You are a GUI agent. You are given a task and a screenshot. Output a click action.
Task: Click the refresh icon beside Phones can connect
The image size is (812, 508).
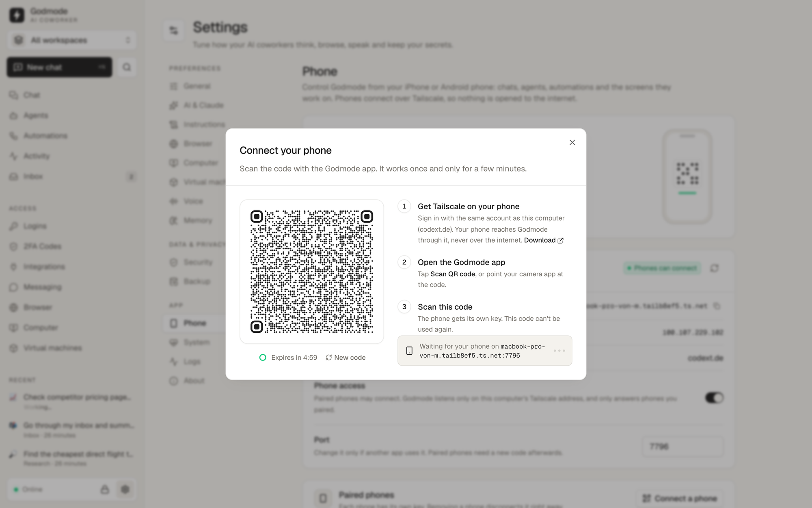(714, 268)
